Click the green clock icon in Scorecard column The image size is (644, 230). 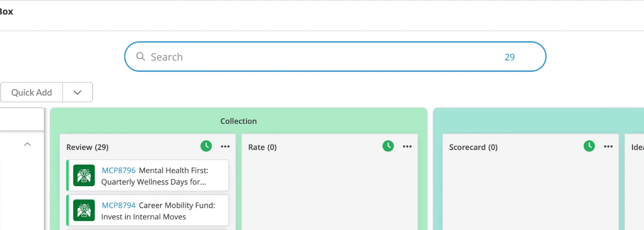[x=589, y=146]
